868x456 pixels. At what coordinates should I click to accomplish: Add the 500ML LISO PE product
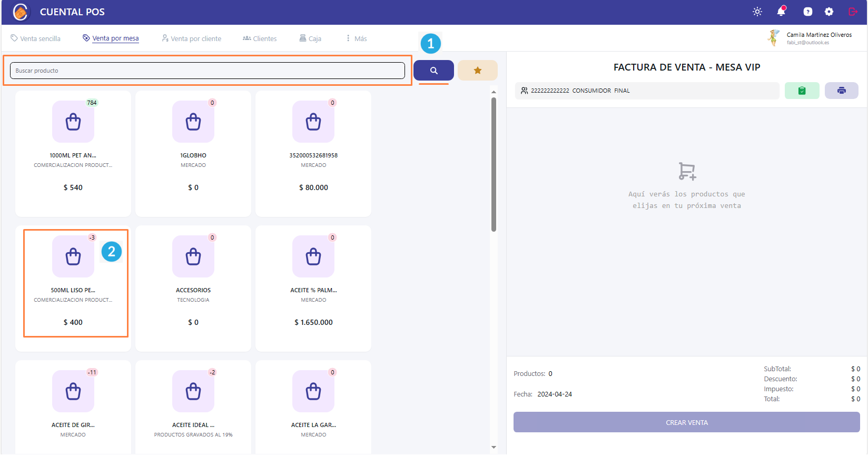(73, 283)
